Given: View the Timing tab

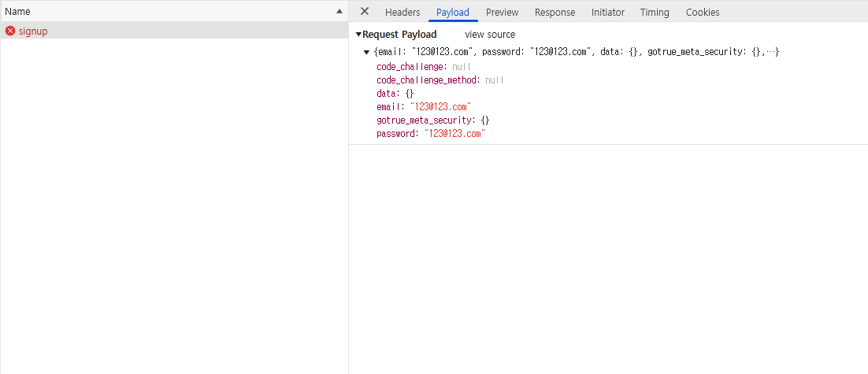Looking at the screenshot, I should point(655,12).
